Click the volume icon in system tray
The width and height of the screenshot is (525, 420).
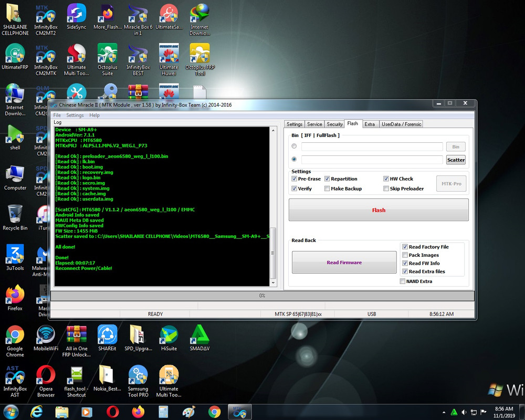coord(464,412)
